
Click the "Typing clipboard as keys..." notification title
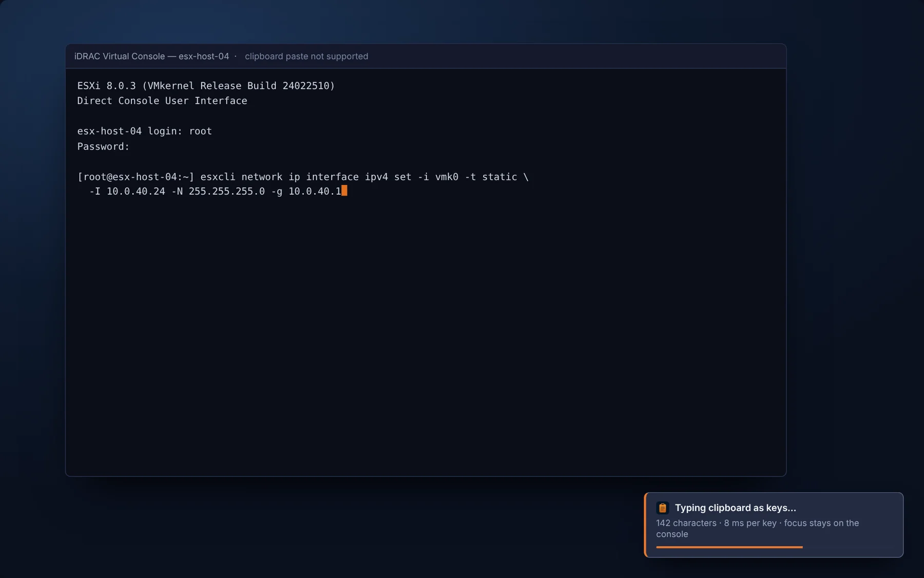pos(735,508)
